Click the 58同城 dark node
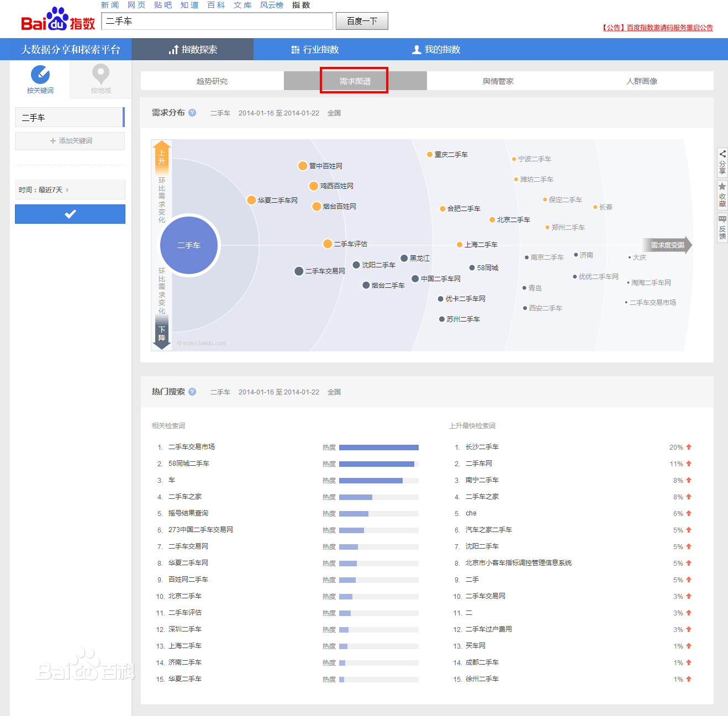The width and height of the screenshot is (728, 716). [472, 268]
